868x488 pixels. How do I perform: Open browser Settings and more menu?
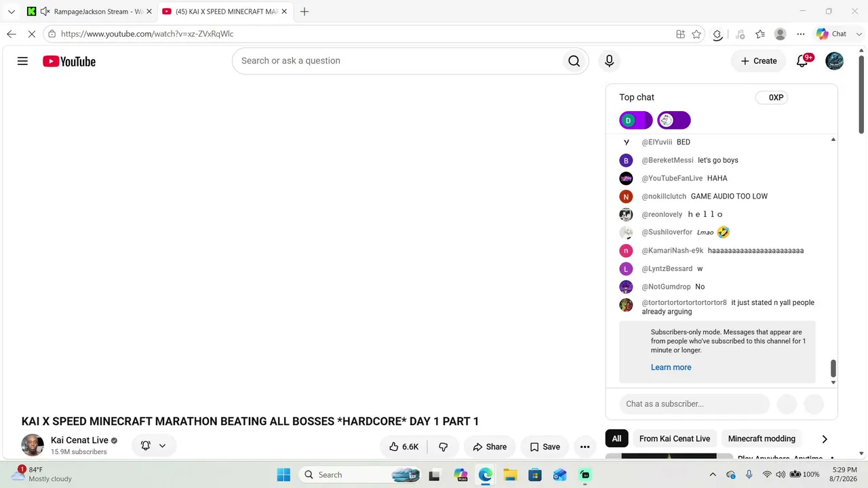[x=801, y=34]
